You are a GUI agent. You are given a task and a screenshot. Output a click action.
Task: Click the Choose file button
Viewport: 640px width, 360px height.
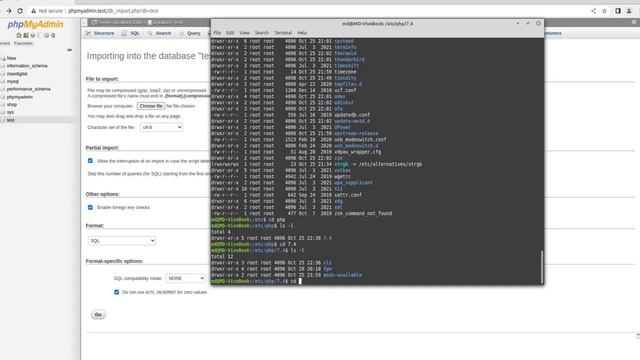point(151,106)
